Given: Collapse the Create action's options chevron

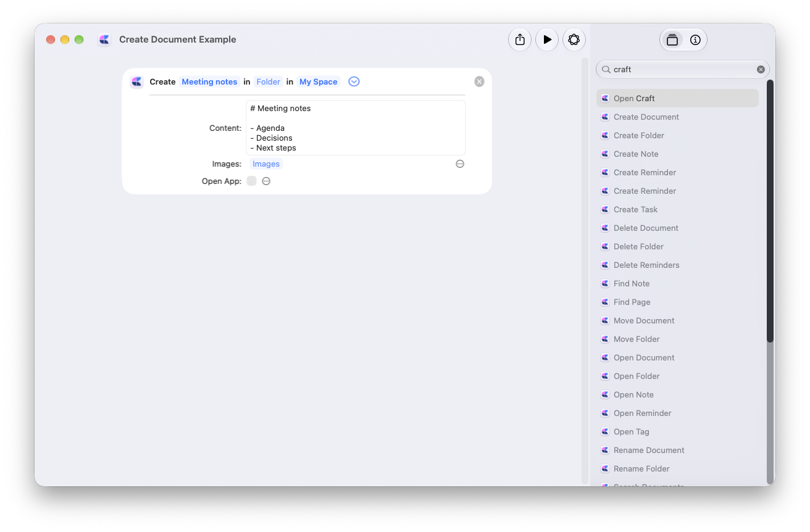Looking at the screenshot, I should 354,81.
